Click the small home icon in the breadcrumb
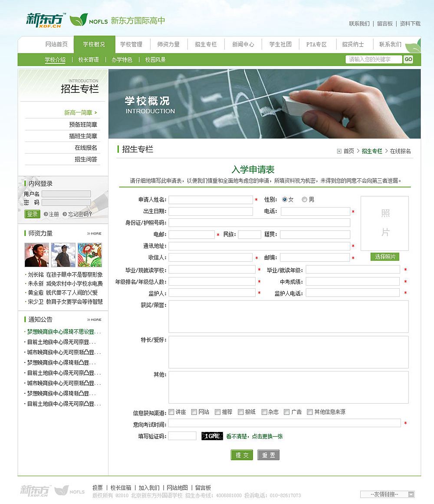The height and width of the screenshot is (504, 434). point(339,151)
